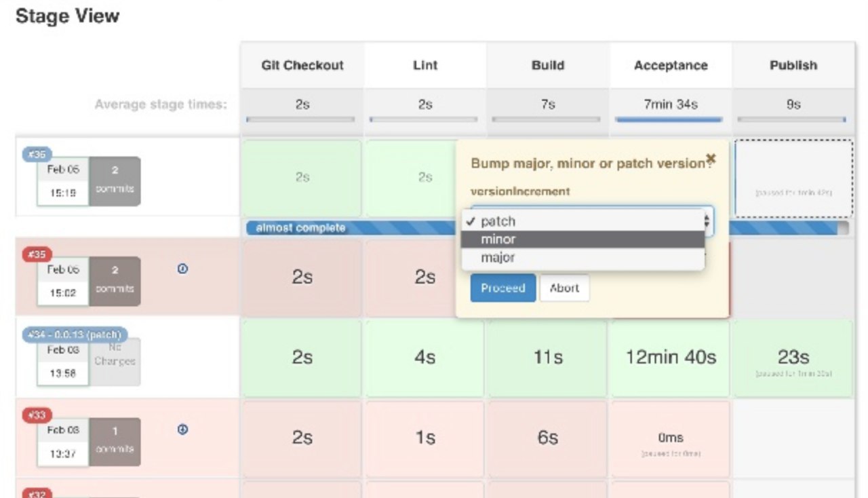The image size is (868, 498).
Task: Click the Git Checkout stage header
Action: coord(302,65)
